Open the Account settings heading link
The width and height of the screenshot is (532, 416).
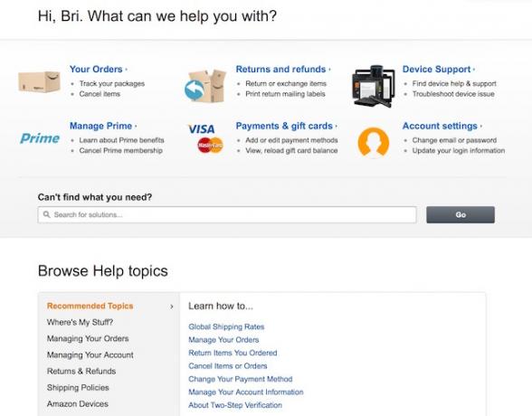(x=440, y=126)
